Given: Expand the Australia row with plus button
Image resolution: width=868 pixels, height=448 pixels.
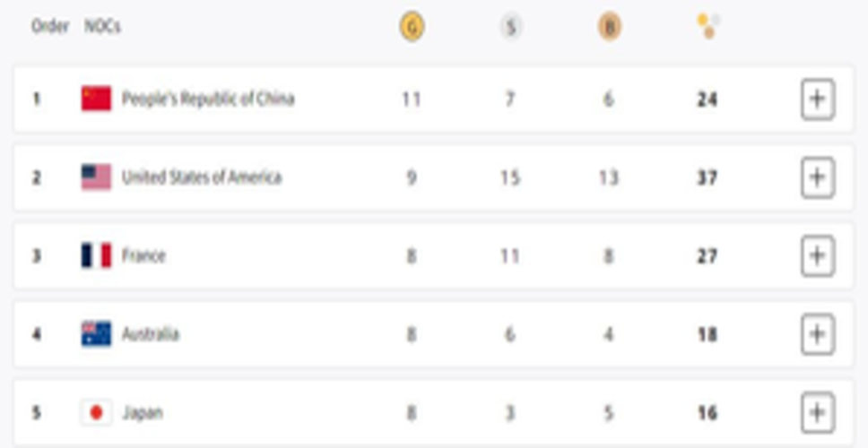Looking at the screenshot, I should [818, 334].
